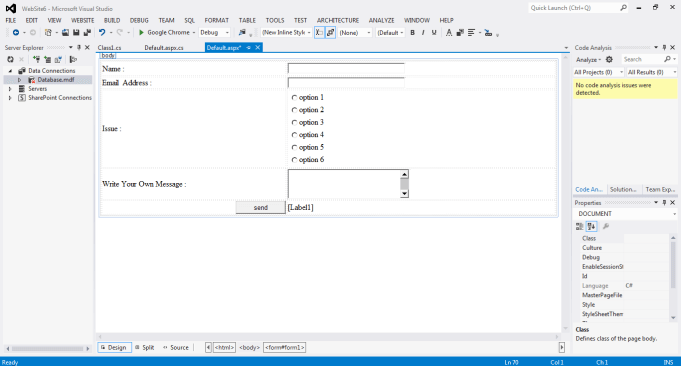
Task: Click the Connect to Server icon in Server Explorer
Action: coord(47,59)
